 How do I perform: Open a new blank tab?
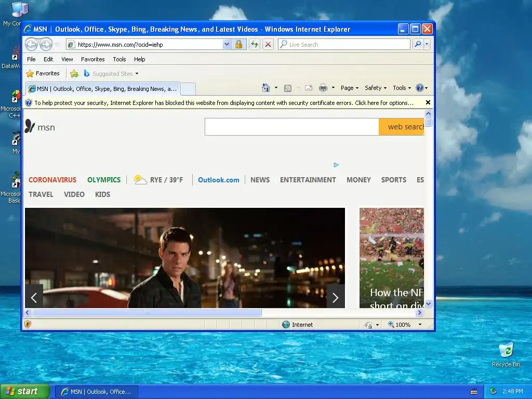(188, 89)
